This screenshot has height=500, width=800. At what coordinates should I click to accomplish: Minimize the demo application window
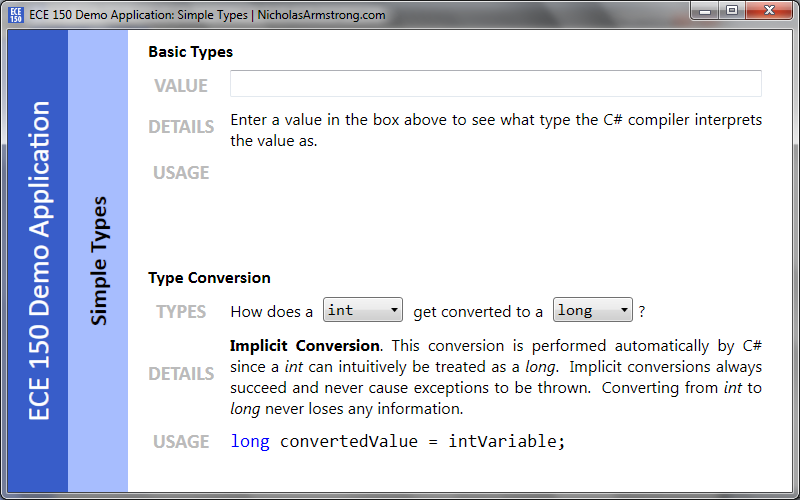tap(705, 11)
